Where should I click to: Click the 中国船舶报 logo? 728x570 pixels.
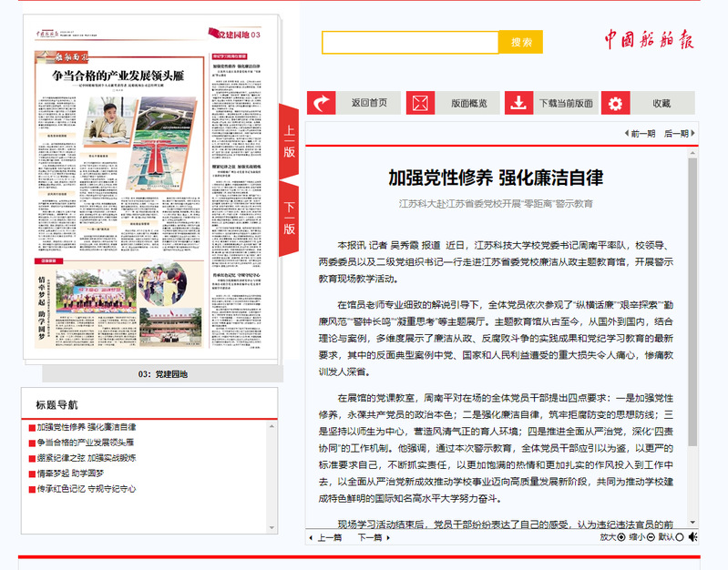point(648,40)
